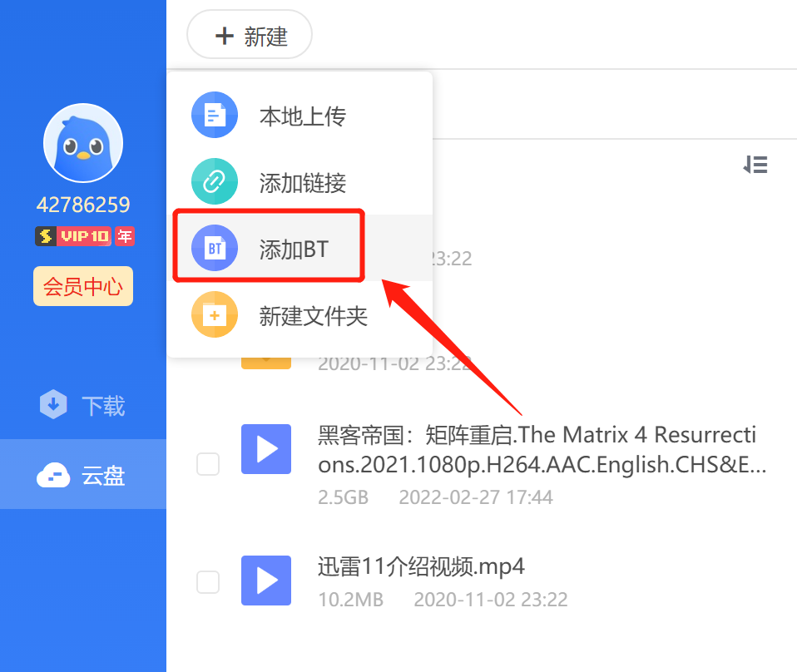Open 黑客帝国：矩阵重启 file name
The image size is (797, 672).
pyautogui.click(x=542, y=449)
